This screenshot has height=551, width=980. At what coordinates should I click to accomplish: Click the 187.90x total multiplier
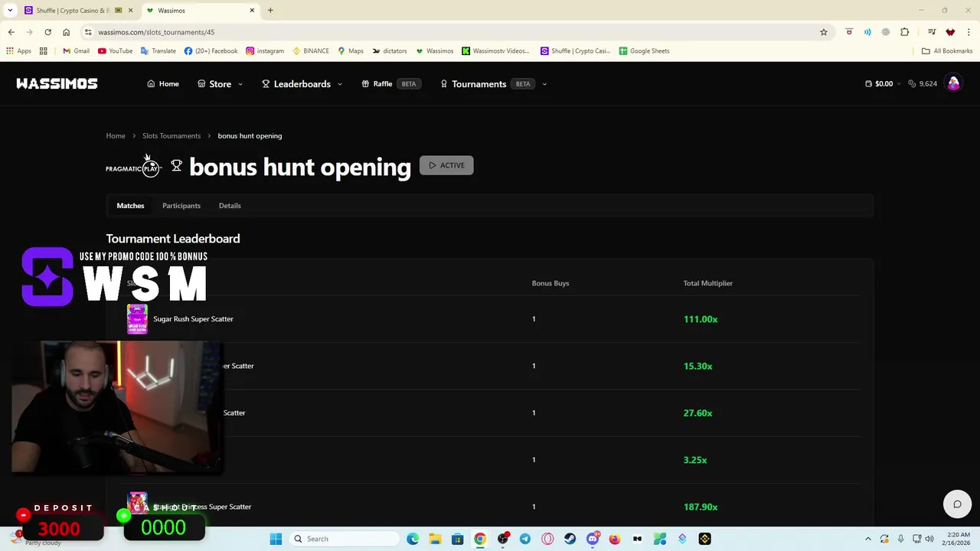click(701, 507)
